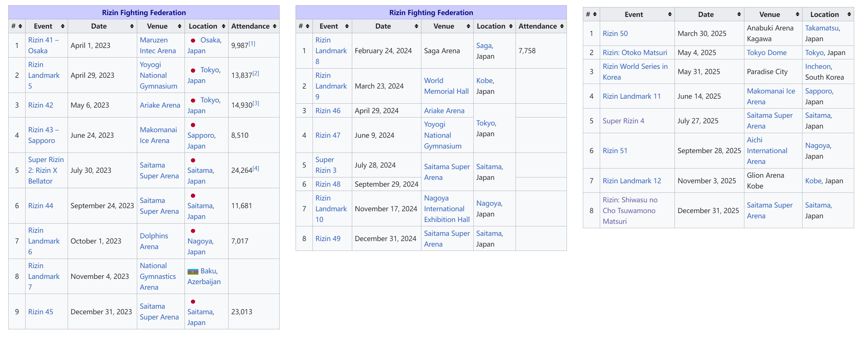Open the National Gymnastics Arena link
This screenshot has height=337, width=868.
click(157, 276)
